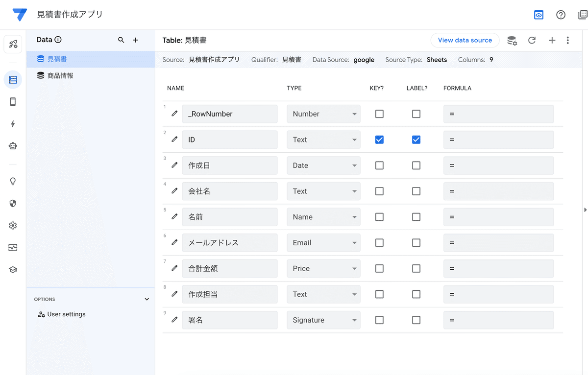Uncheck the LABEL checkbox for ID
The height and width of the screenshot is (375, 588).
(x=416, y=140)
